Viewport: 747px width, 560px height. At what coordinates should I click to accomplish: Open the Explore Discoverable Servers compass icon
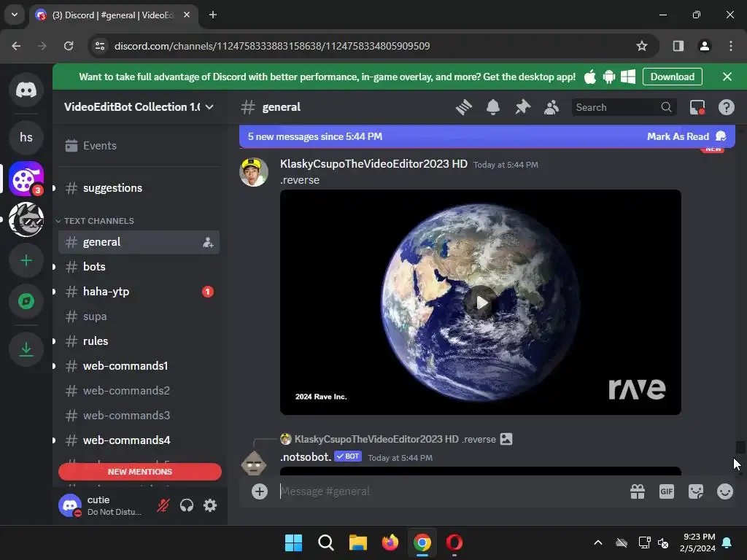click(26, 301)
